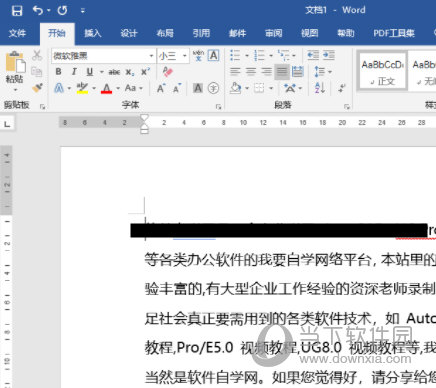Switch to the 邮件 ribbon tab
This screenshot has width=436, height=388.
pos(237,33)
